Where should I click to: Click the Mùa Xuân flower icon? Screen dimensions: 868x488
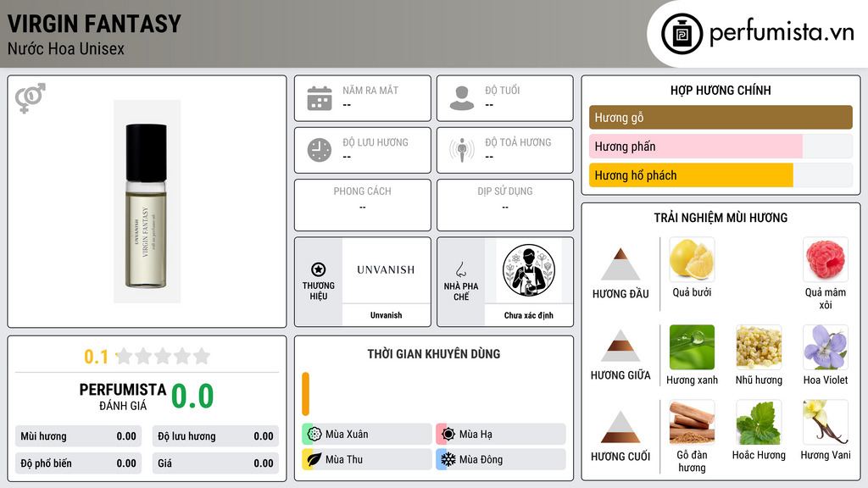click(x=314, y=435)
